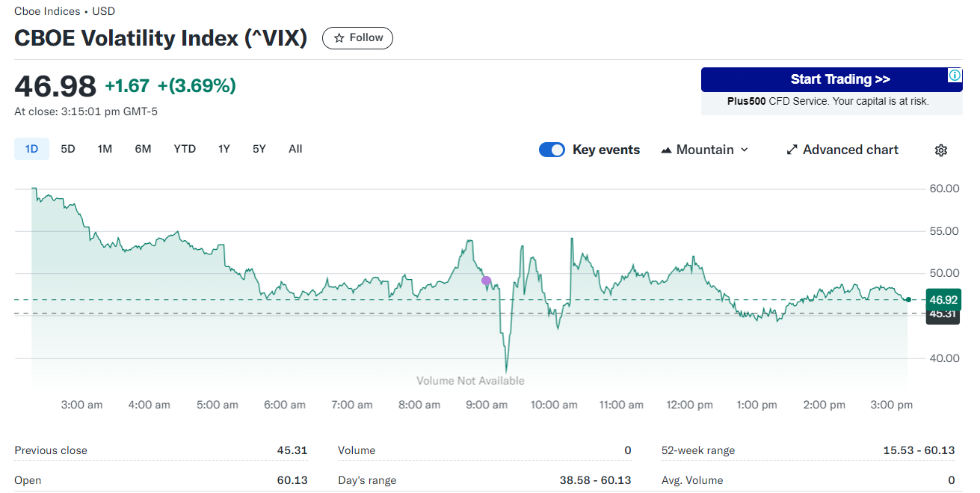
Task: Click the Volume label in stats
Action: click(357, 450)
